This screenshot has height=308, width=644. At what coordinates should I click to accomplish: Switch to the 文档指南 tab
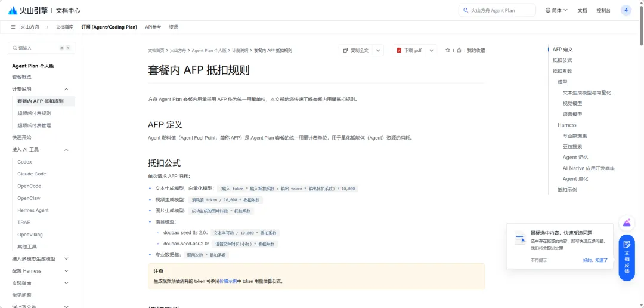tap(64, 27)
